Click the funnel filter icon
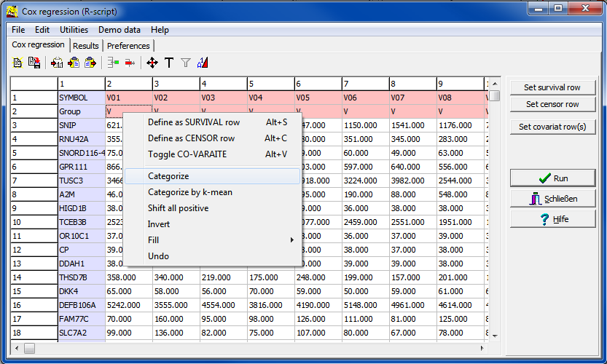Viewport: 607px width, 364px height. (186, 63)
